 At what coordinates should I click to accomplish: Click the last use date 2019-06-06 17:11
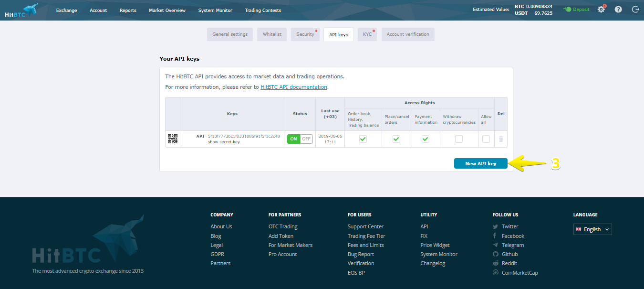click(330, 139)
